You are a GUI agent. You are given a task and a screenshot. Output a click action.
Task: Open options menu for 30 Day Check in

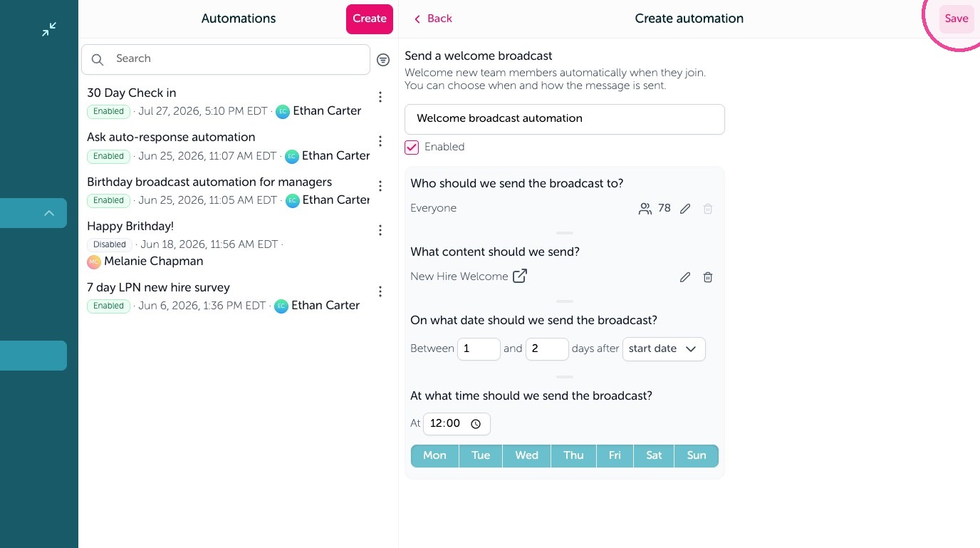click(380, 97)
